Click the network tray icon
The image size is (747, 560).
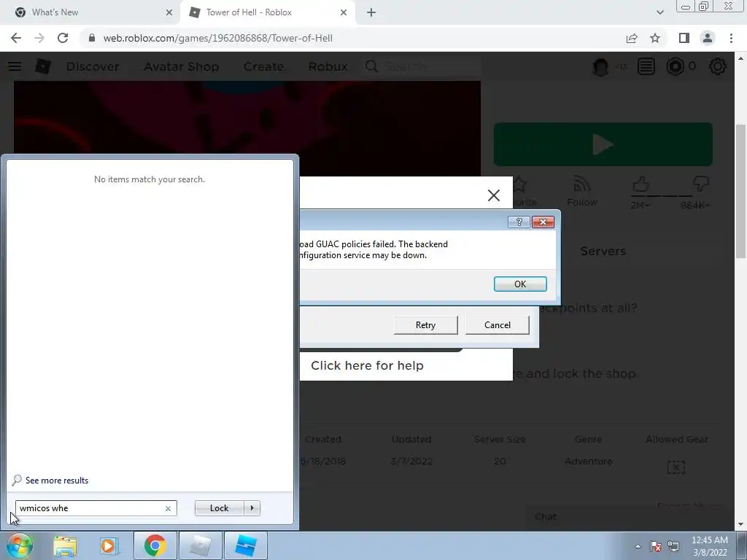673,546
